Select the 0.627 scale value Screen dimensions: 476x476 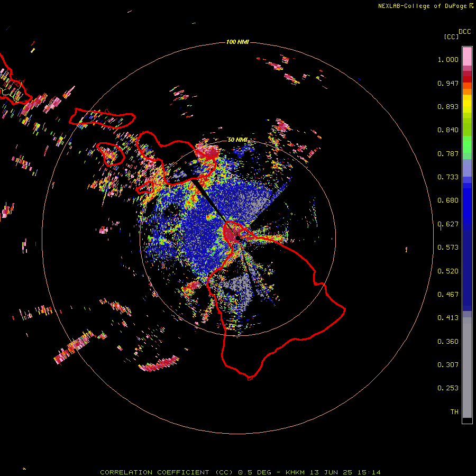448,224
